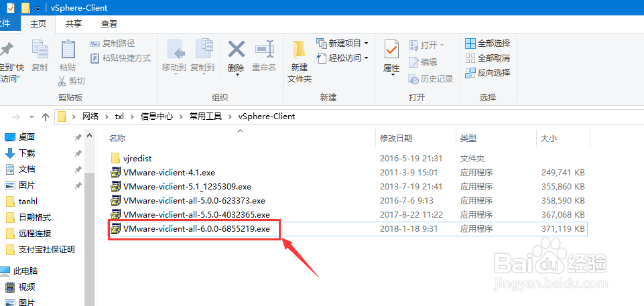The image size is (644, 306).
Task: Click the Rename (重命名) icon
Action: (263, 50)
